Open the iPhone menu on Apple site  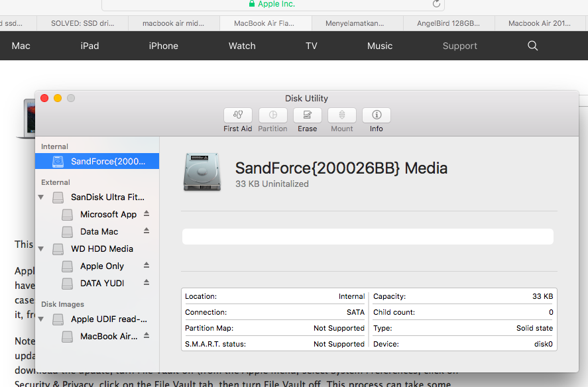[164, 46]
